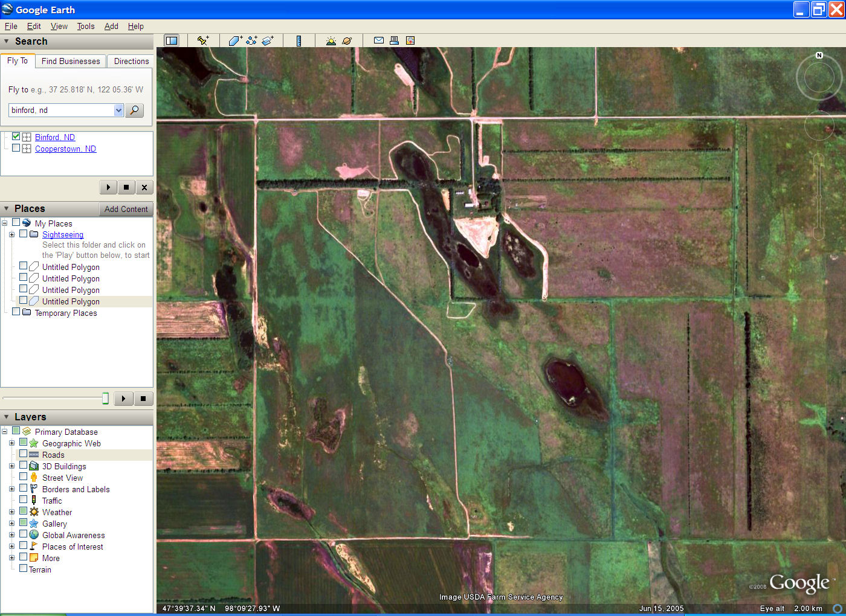The width and height of the screenshot is (846, 616).
Task: Open the View menu
Action: pyautogui.click(x=59, y=26)
